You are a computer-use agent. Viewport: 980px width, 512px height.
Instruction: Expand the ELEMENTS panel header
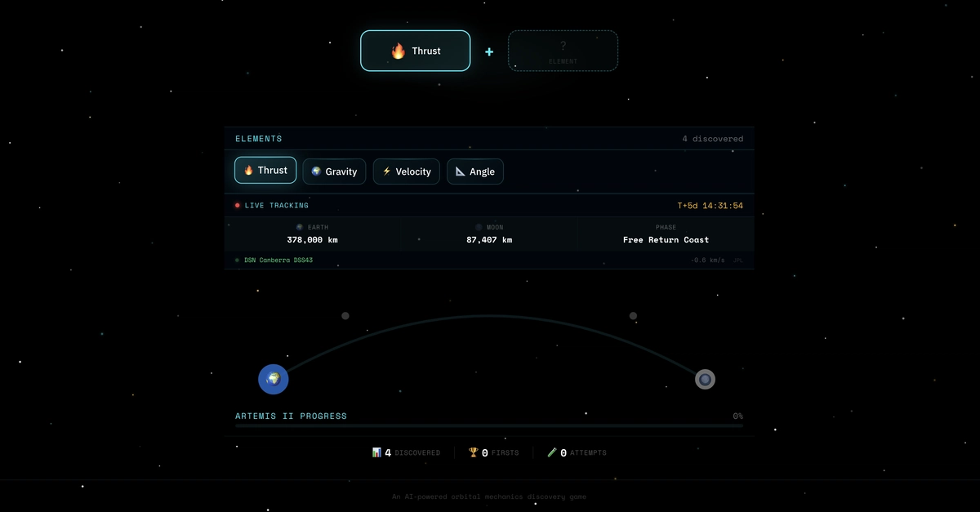[259, 138]
